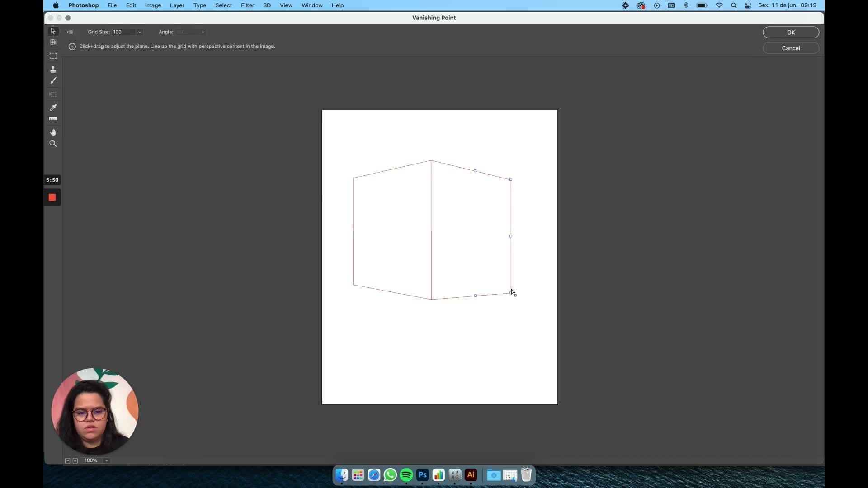Open the Vanishing Point settings menu
This screenshot has height=488, width=868.
click(x=70, y=32)
